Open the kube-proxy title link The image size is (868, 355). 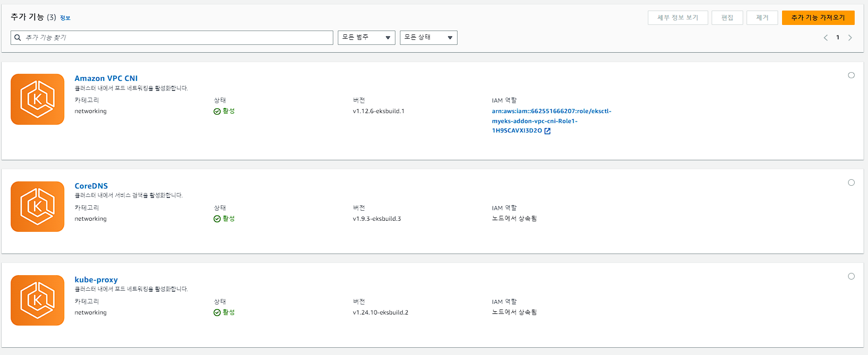click(x=96, y=280)
